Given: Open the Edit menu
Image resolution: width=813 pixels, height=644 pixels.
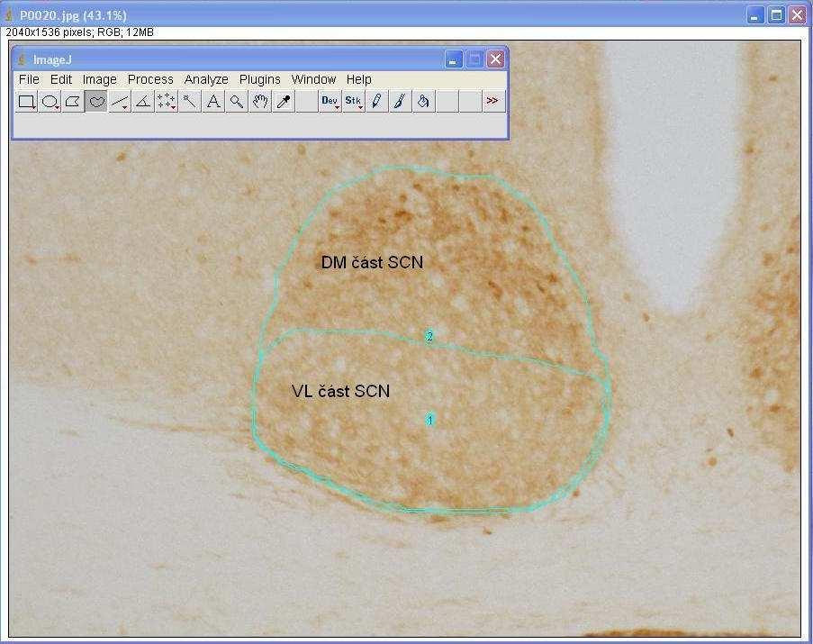Looking at the screenshot, I should pos(60,79).
